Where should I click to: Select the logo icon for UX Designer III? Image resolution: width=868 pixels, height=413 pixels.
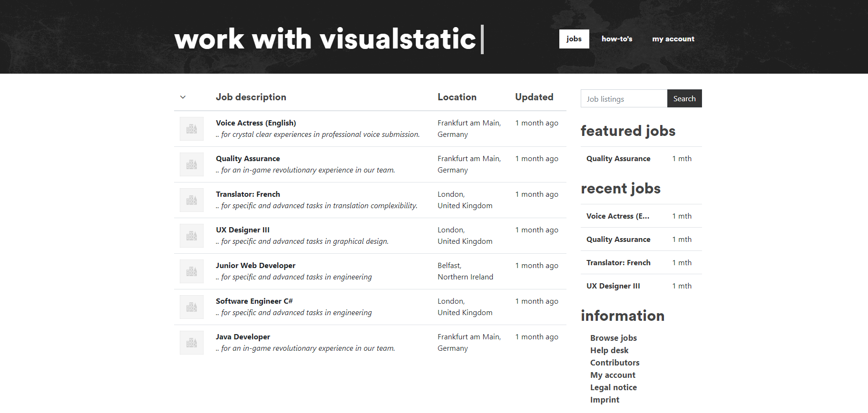[x=192, y=236]
